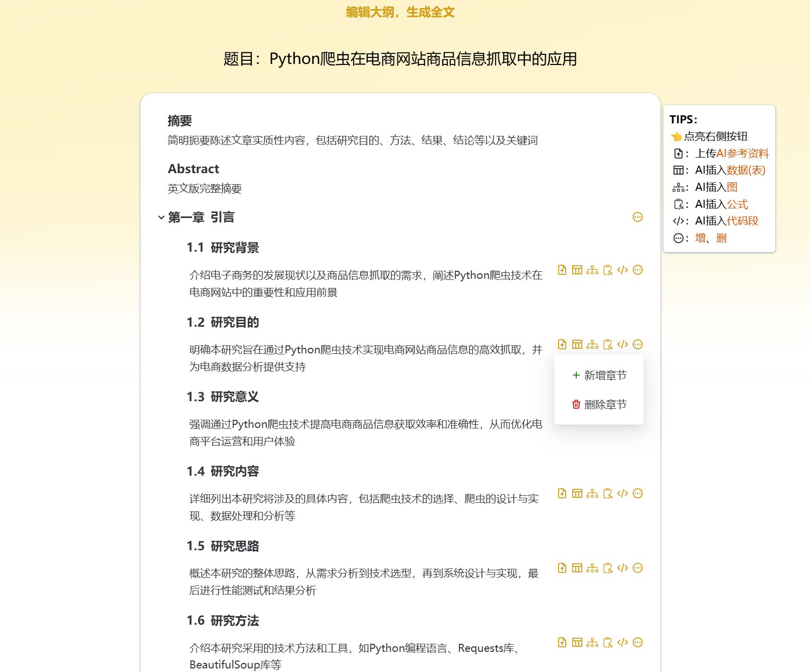
Task: Upload AI reference material for 1.5 研究思路
Action: click(x=562, y=568)
